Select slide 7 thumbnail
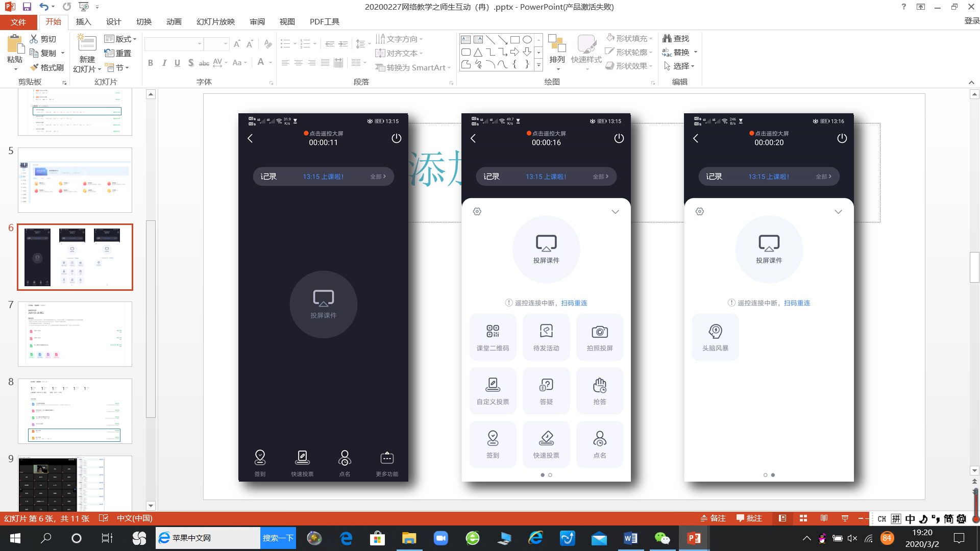This screenshot has height=551, width=980. (75, 334)
